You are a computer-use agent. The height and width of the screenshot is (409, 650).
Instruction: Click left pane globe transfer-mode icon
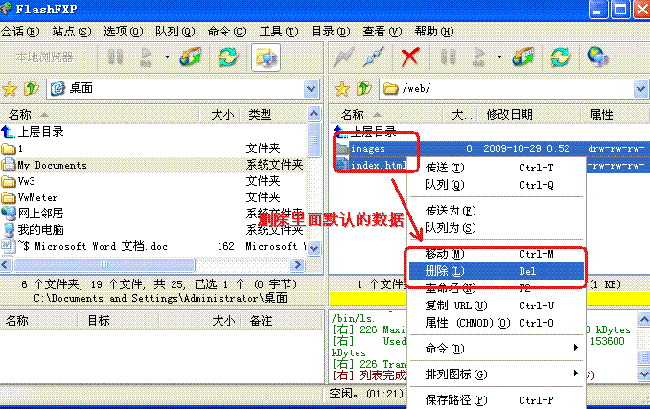coord(190,57)
